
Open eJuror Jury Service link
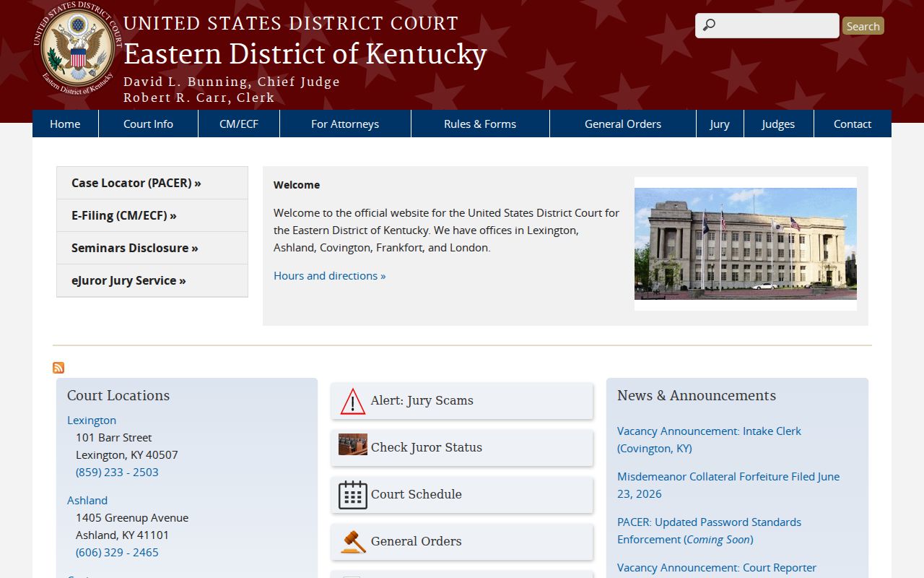pos(152,280)
